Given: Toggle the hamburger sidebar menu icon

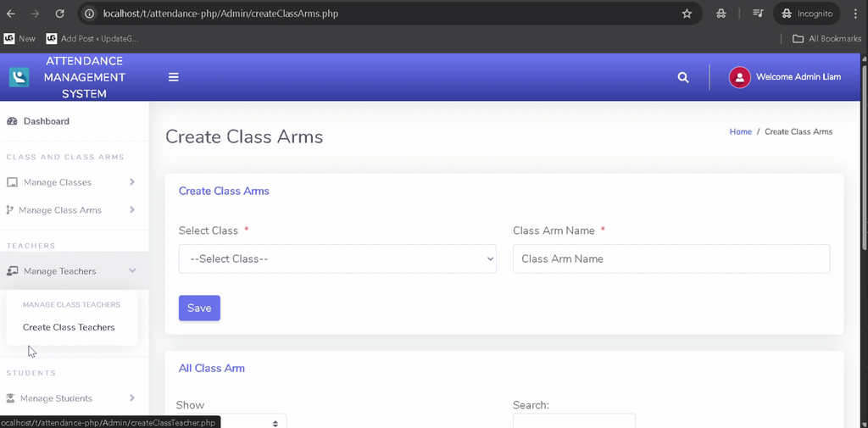Looking at the screenshot, I should pyautogui.click(x=173, y=77).
